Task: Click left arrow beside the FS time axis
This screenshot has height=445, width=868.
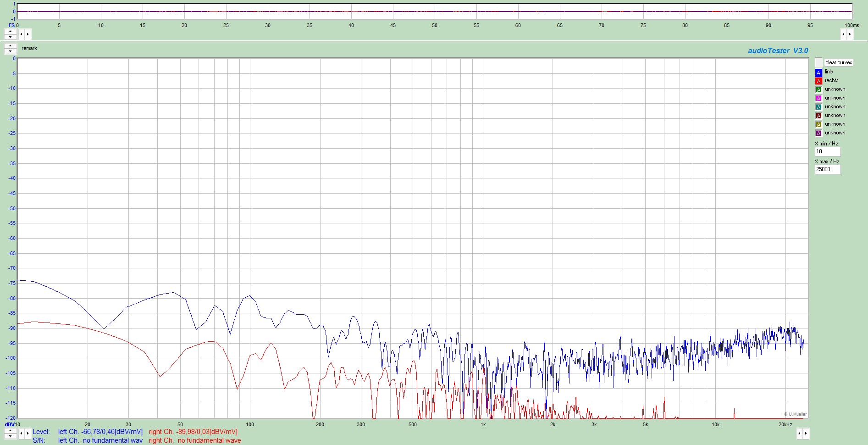Action: pyautogui.click(x=21, y=34)
